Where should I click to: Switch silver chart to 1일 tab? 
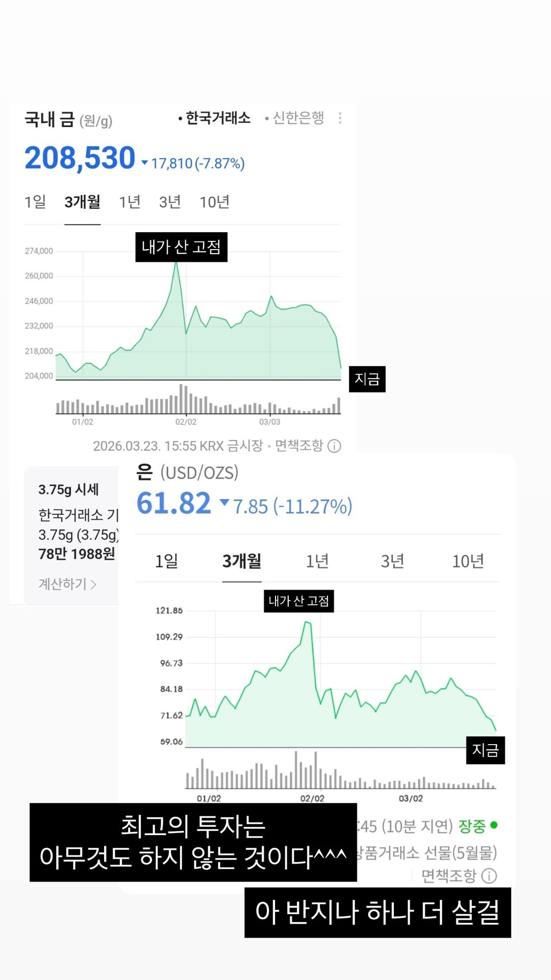tap(166, 561)
